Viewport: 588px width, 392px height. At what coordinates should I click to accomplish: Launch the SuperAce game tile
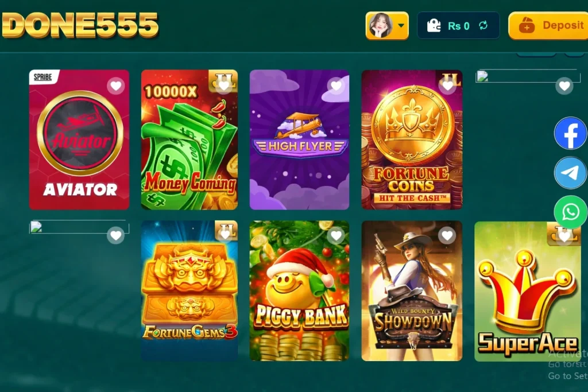[x=528, y=292]
